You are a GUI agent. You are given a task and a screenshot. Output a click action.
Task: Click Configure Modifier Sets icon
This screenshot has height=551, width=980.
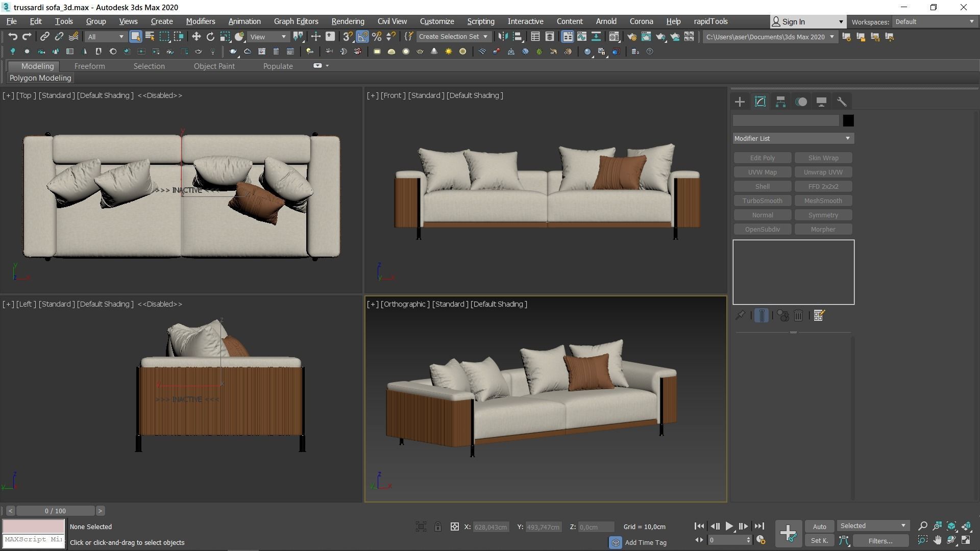[x=819, y=315]
